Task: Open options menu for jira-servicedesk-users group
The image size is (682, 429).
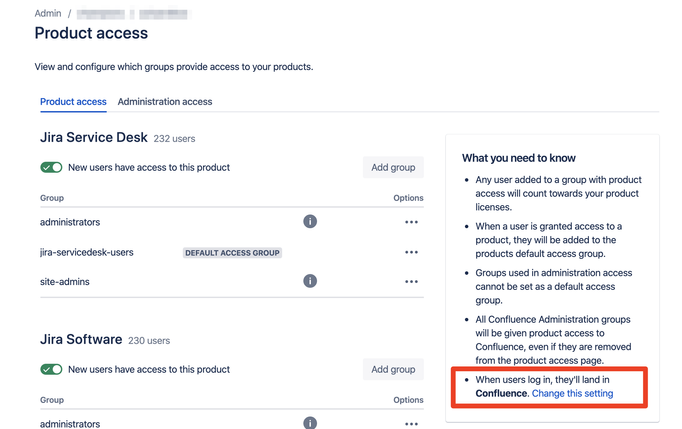Action: pyautogui.click(x=411, y=252)
